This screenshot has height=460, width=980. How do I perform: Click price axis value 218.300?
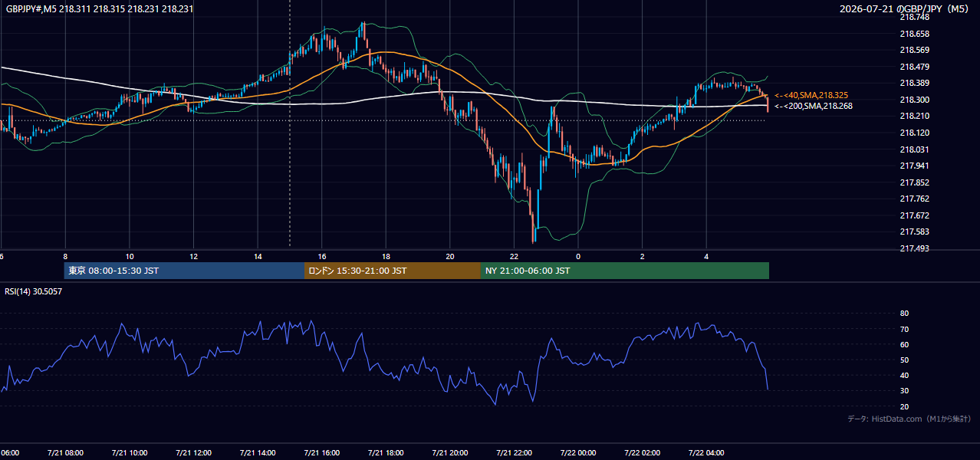[x=913, y=100]
